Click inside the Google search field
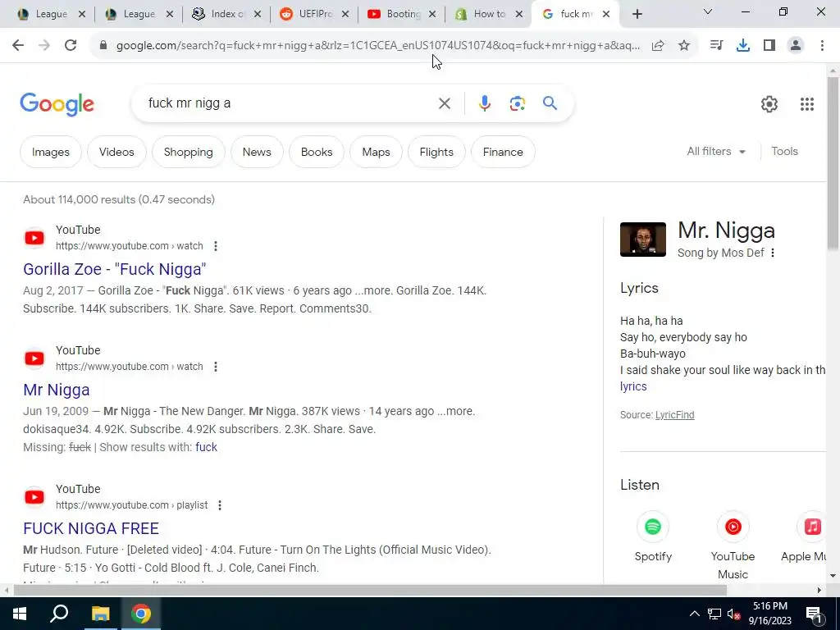This screenshot has width=840, height=630. pos(290,103)
